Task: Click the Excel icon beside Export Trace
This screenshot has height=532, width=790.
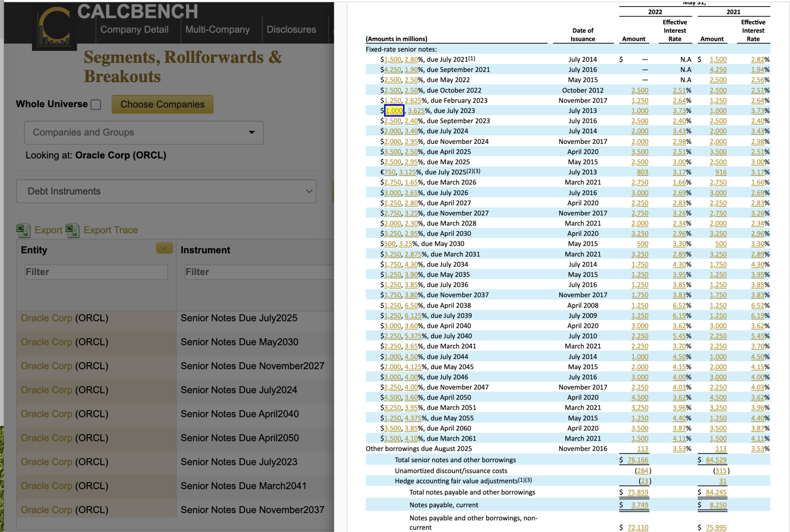Action: coord(72,230)
